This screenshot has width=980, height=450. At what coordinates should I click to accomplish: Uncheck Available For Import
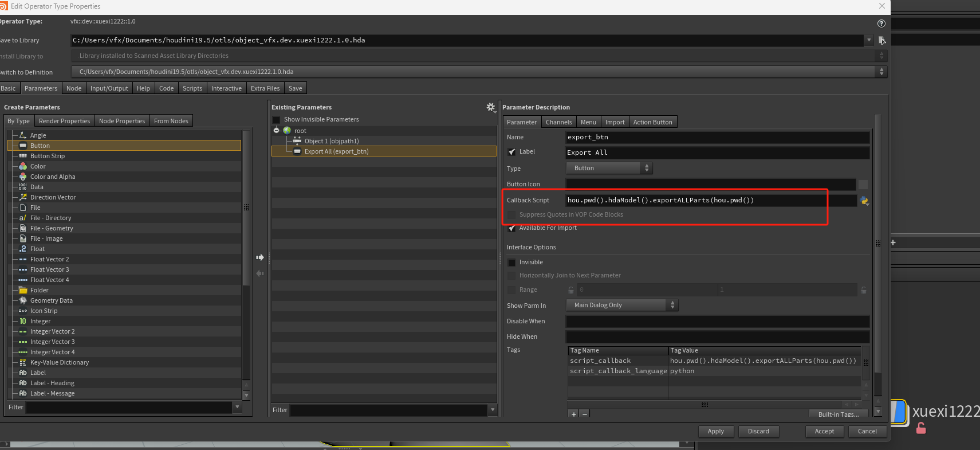[x=512, y=228]
